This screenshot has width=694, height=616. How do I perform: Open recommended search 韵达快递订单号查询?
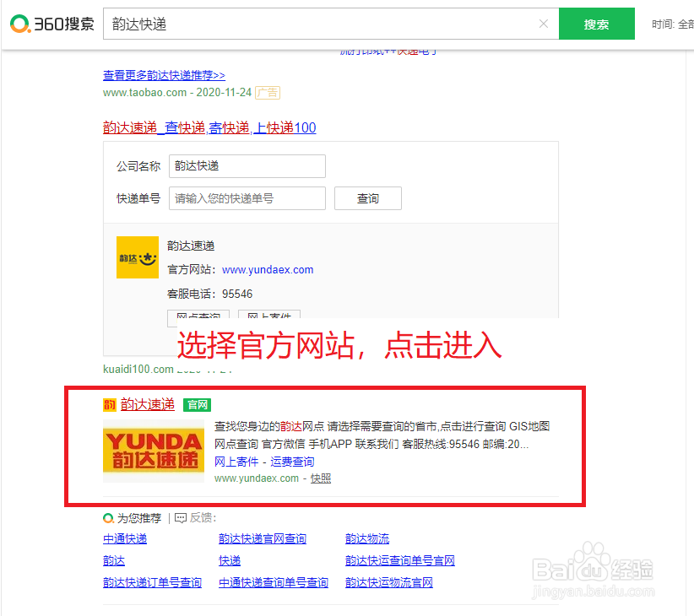tap(152, 582)
